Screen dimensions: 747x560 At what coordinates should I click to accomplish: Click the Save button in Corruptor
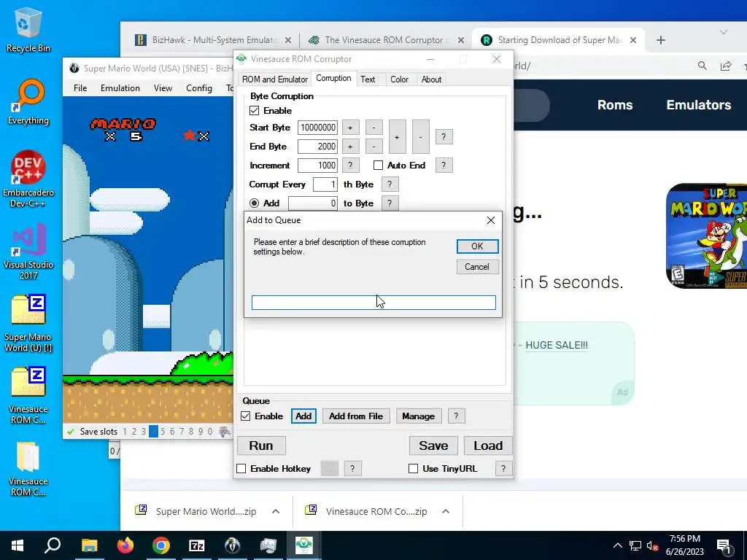[x=433, y=446]
